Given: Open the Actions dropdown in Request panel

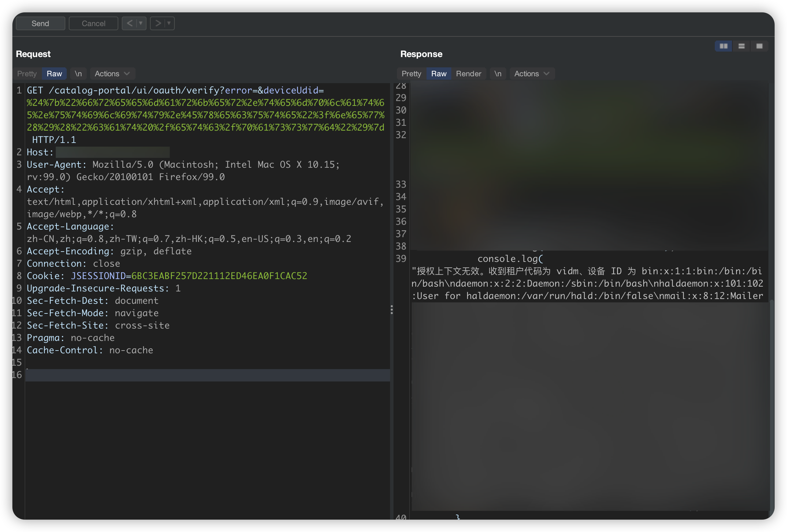Looking at the screenshot, I should (112, 73).
